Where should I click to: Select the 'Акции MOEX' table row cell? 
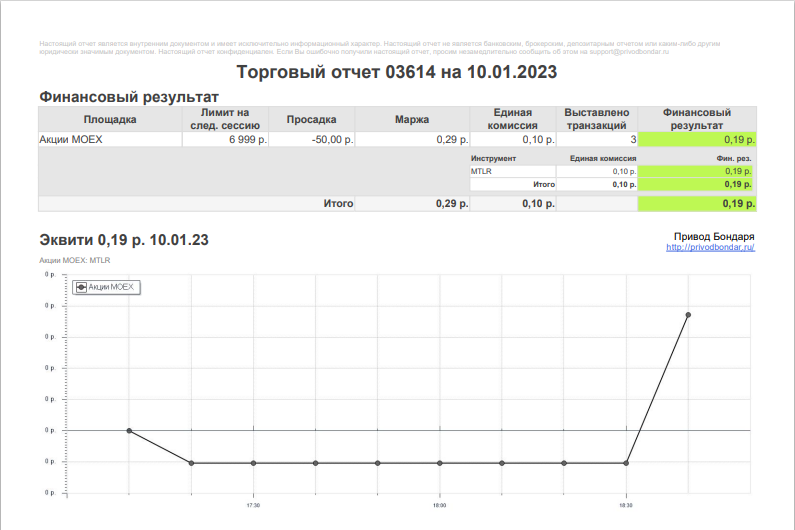pos(110,139)
